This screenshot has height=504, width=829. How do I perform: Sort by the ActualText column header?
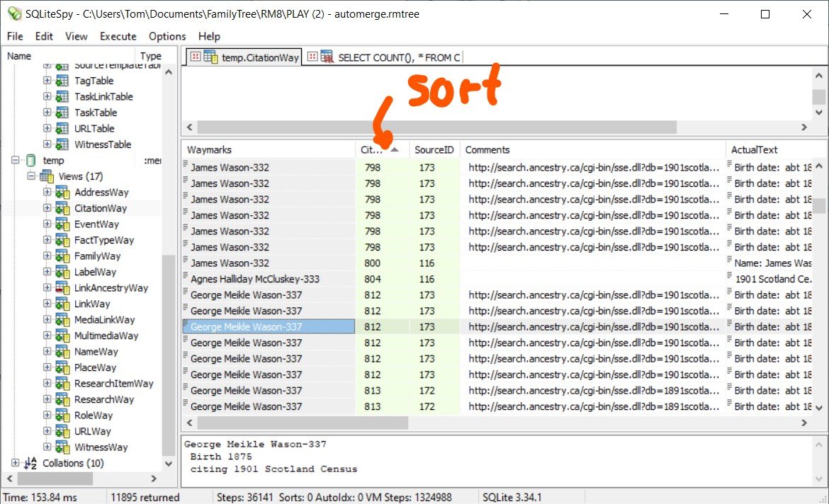click(x=769, y=149)
